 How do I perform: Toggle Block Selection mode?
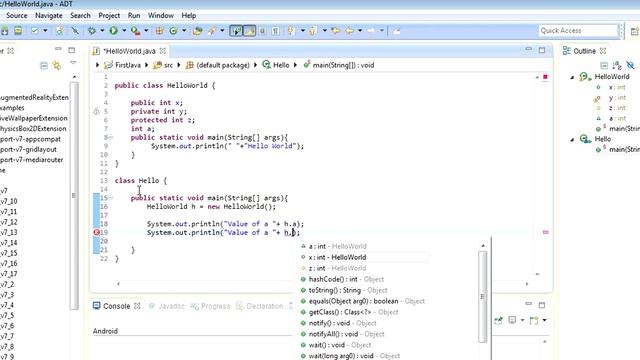[x=262, y=31]
